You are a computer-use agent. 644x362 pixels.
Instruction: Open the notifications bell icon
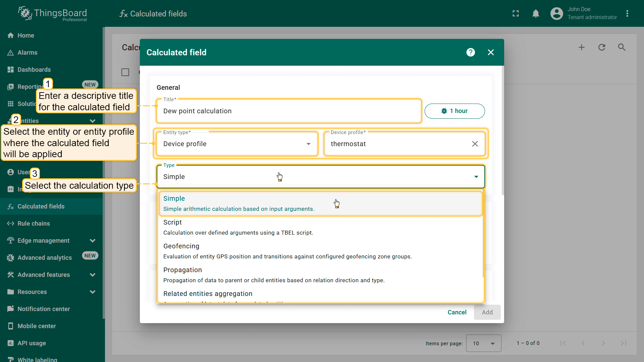point(536,13)
